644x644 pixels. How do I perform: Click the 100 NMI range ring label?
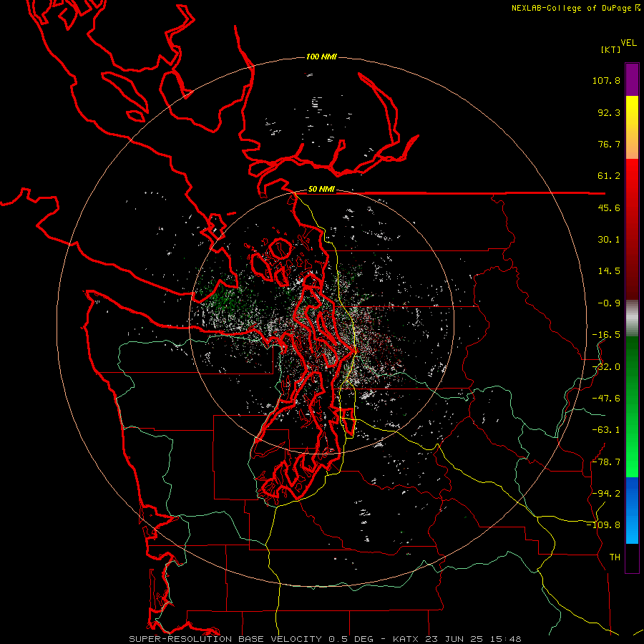click(x=321, y=57)
